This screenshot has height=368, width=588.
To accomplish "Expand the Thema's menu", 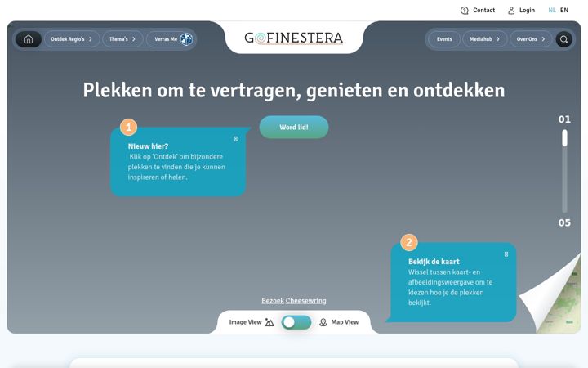I will pos(122,39).
